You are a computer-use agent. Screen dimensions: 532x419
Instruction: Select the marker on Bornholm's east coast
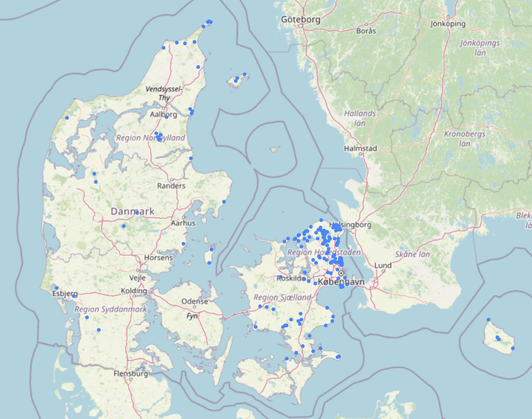(x=513, y=348)
